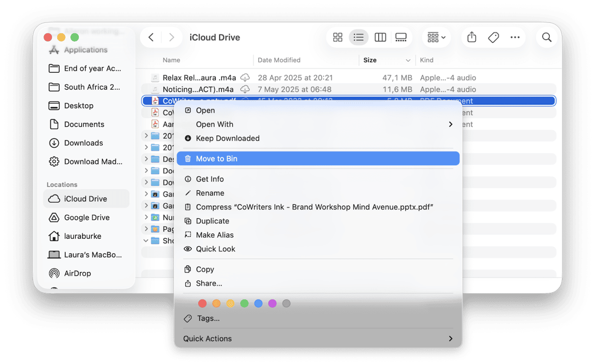Switch to column view
Screen dimensions: 595x364
380,38
